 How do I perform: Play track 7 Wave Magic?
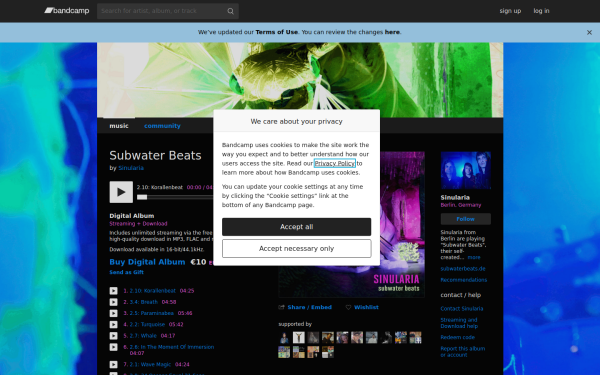(114, 365)
